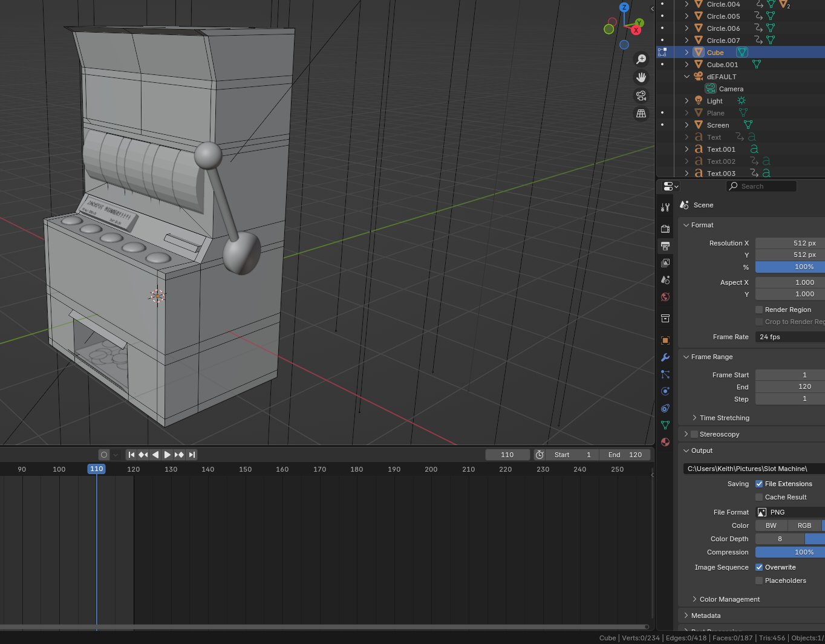The width and height of the screenshot is (825, 644).
Task: Collapse the Output panel
Action: point(686,450)
